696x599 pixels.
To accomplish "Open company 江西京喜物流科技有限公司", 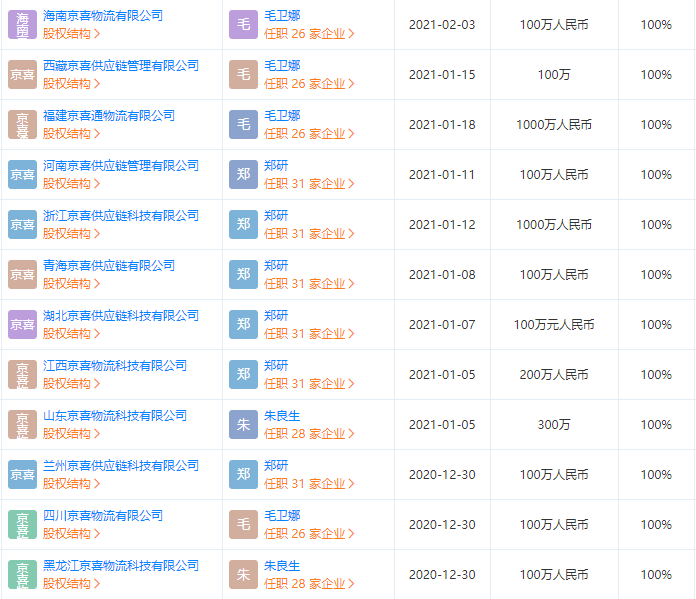I will click(x=115, y=366).
